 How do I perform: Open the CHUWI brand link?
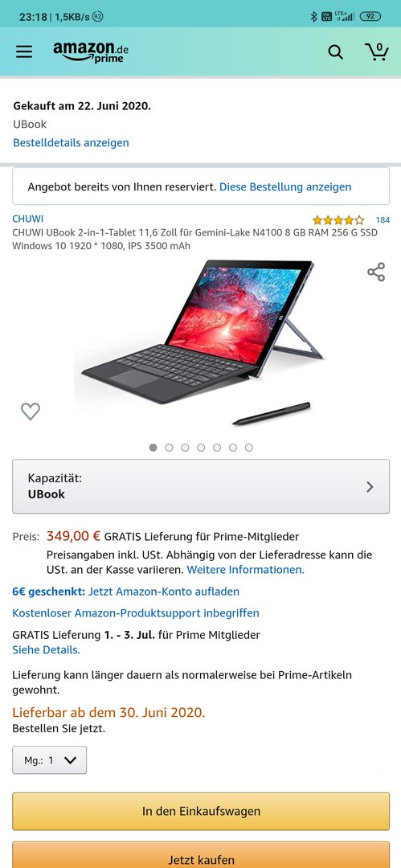point(27,219)
